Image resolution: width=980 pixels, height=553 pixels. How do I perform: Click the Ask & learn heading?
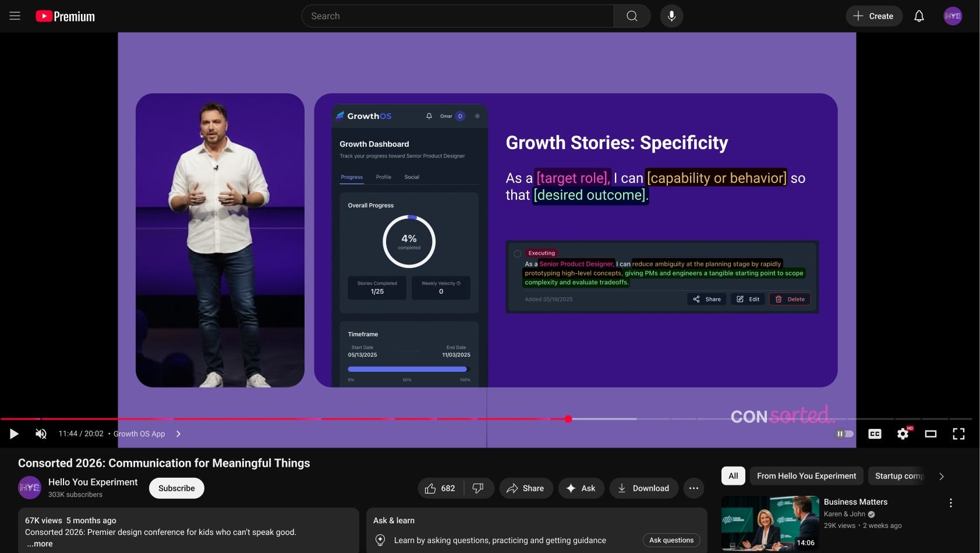click(394, 520)
